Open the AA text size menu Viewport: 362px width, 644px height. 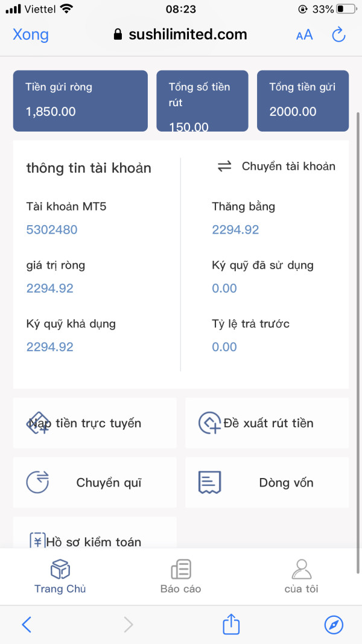tap(304, 34)
